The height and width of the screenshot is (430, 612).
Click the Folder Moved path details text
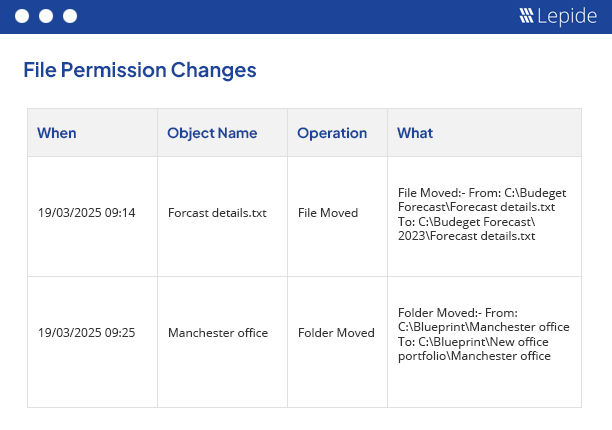484,334
